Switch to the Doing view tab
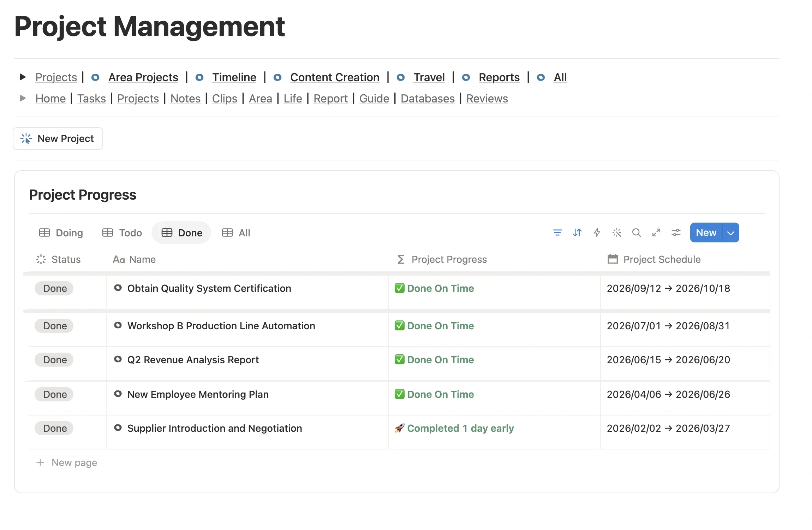The image size is (812, 530). [61, 233]
